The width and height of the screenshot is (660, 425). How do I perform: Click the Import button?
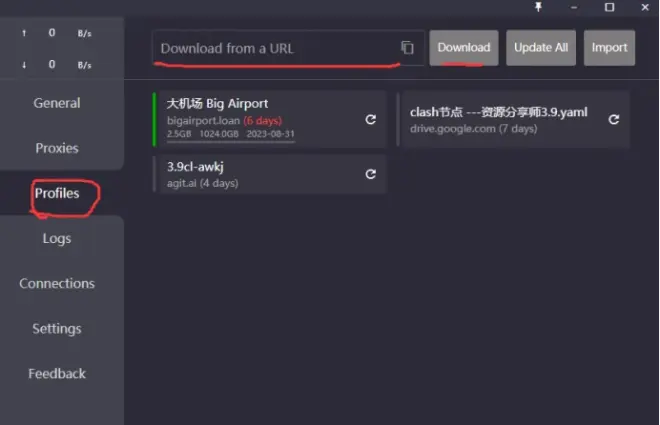pyautogui.click(x=609, y=48)
